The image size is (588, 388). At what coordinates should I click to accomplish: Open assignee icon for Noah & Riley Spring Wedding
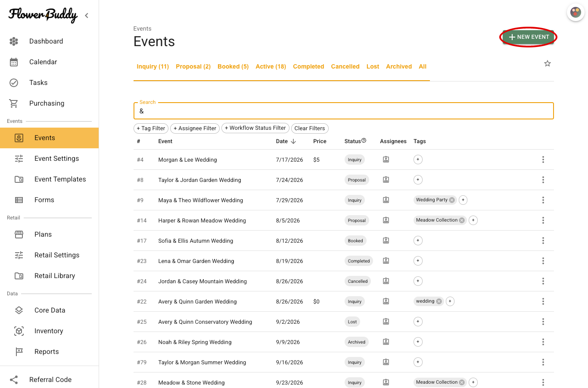(386, 342)
